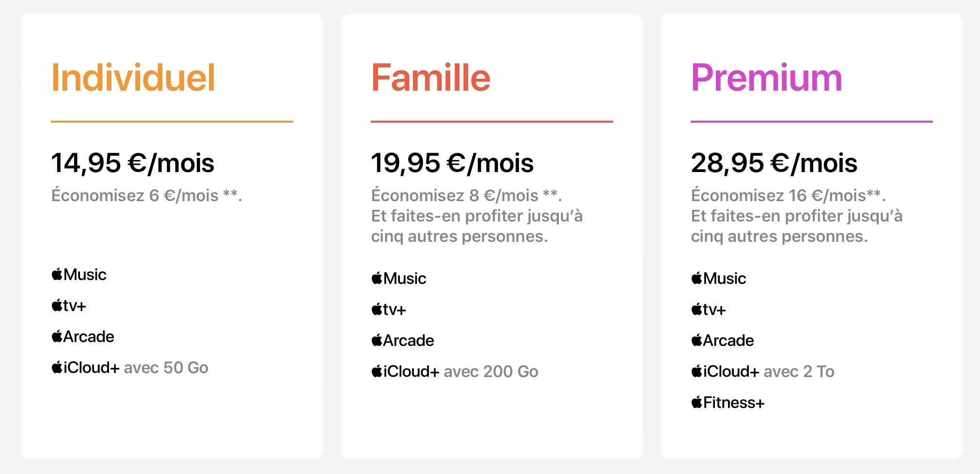Click the Apple Arcade logo under Premium
Viewport: 980px width, 474px height.
[723, 340]
